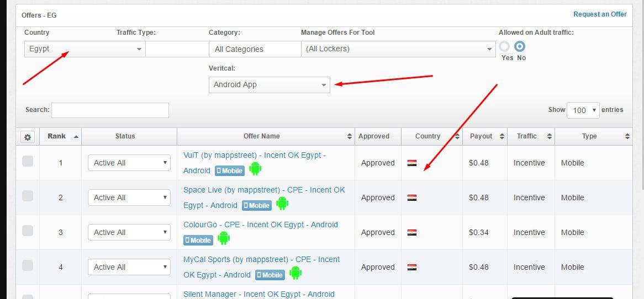Select the No radio for Adult traffic
This screenshot has width=644, height=299.
pyautogui.click(x=520, y=47)
